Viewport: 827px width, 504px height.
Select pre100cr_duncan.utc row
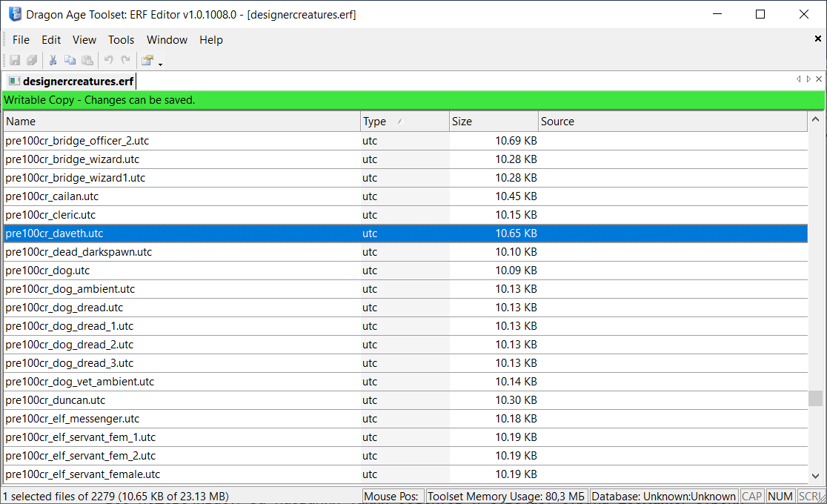pos(405,400)
